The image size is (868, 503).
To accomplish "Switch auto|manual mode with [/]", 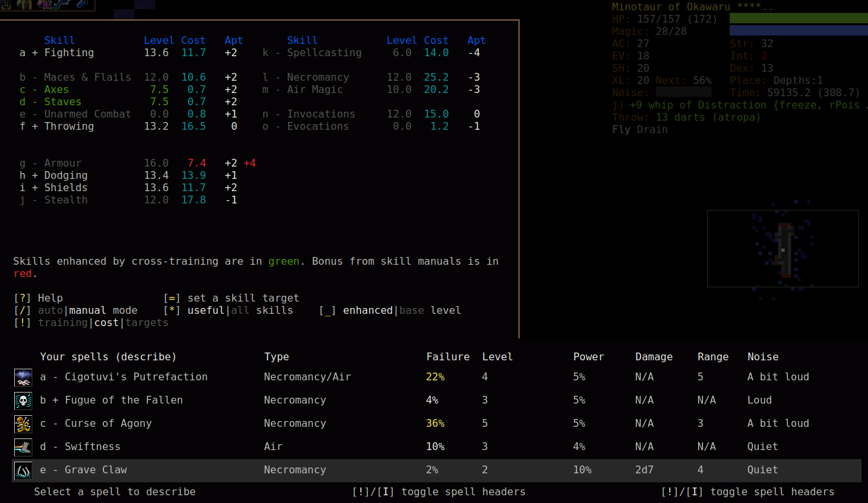I will tap(76, 311).
